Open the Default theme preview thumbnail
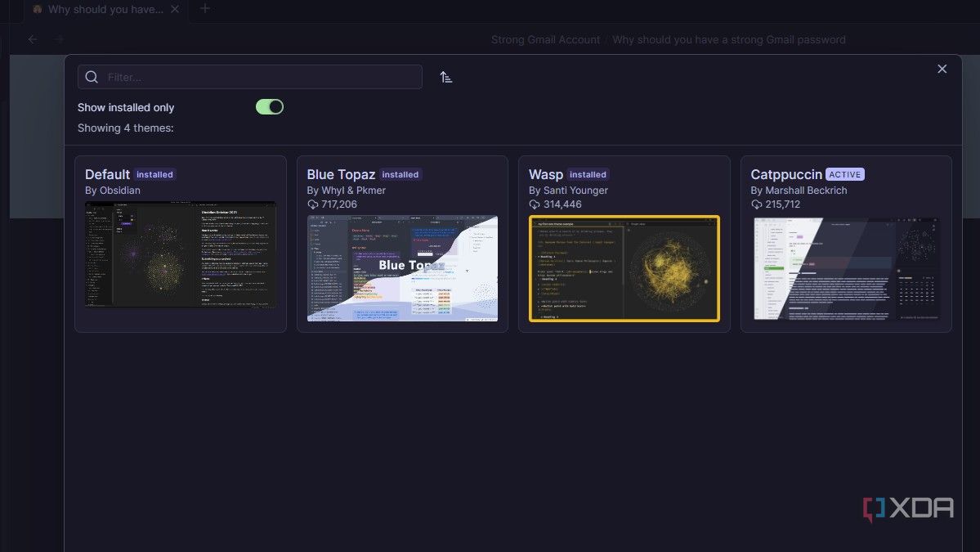 pyautogui.click(x=181, y=254)
